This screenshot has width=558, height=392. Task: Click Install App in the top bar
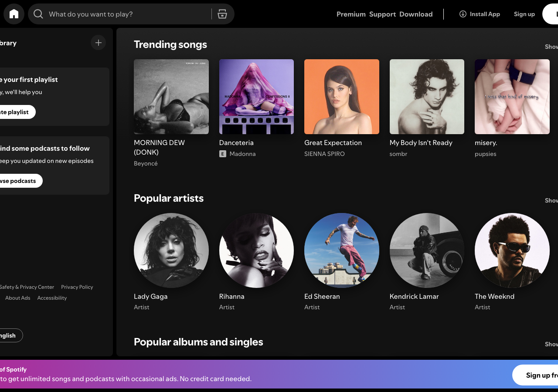[480, 14]
